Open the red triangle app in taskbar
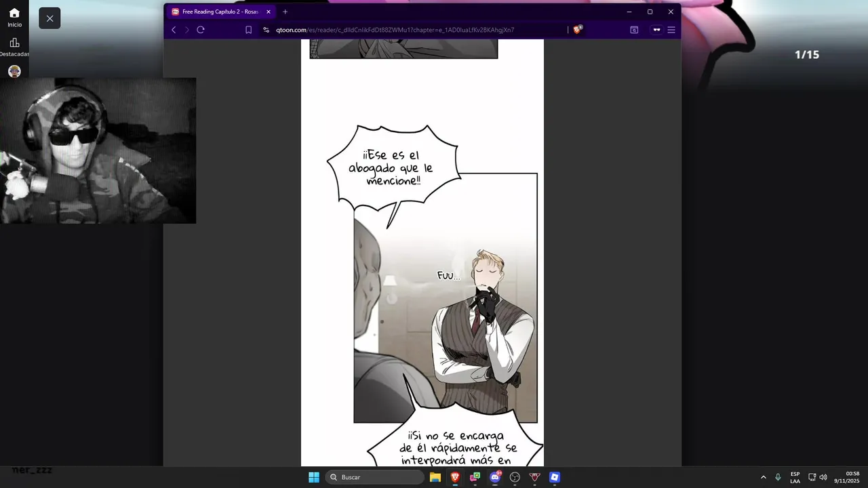 click(x=535, y=477)
